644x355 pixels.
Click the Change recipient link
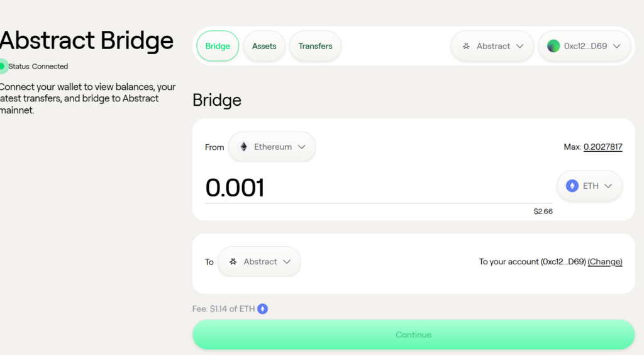click(x=605, y=262)
